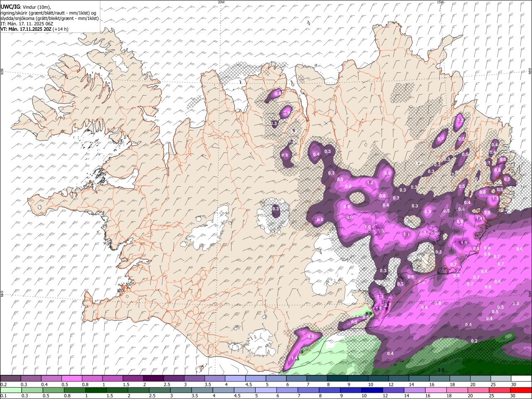Click the '1.3' snow value near east fjords
The width and height of the screenshot is (532, 399).
click(495, 199)
